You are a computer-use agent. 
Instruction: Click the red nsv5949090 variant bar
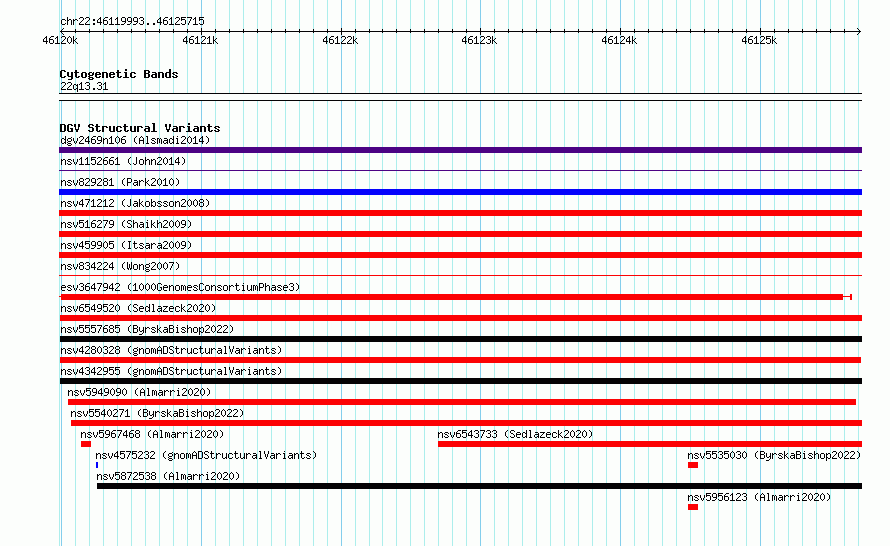pyautogui.click(x=461, y=402)
